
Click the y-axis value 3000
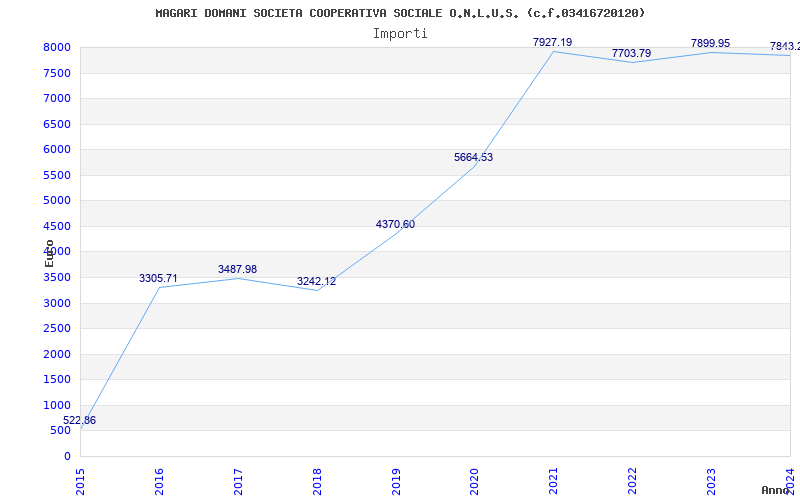(57, 304)
